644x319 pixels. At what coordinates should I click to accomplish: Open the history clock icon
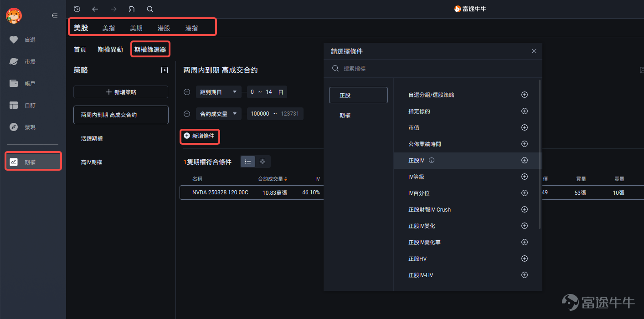[x=77, y=9]
